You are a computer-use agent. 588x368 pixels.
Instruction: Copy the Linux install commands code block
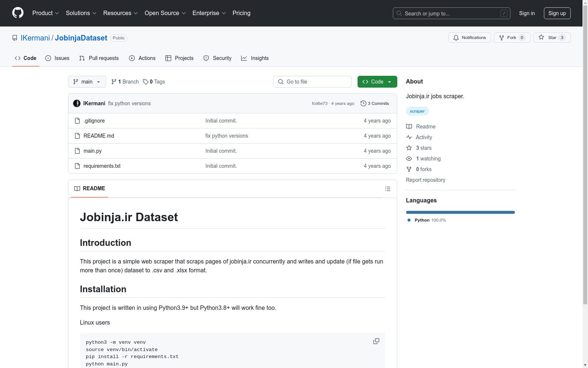tap(376, 341)
